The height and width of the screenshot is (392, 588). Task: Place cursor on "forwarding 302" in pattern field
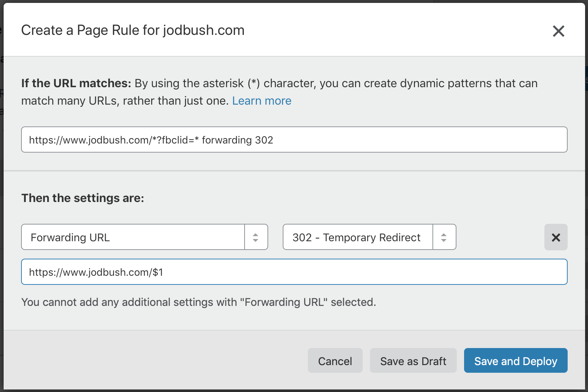coord(237,140)
